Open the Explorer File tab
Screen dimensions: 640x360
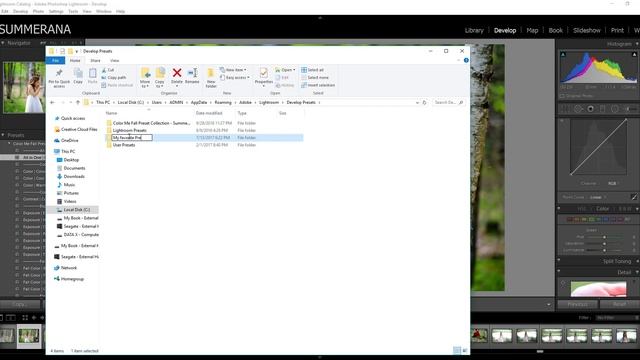pyautogui.click(x=56, y=60)
